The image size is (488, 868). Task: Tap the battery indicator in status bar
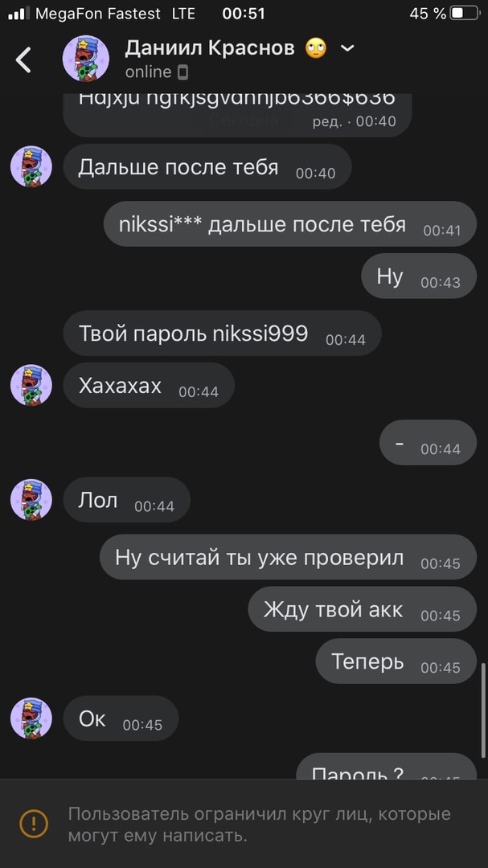coord(464,14)
